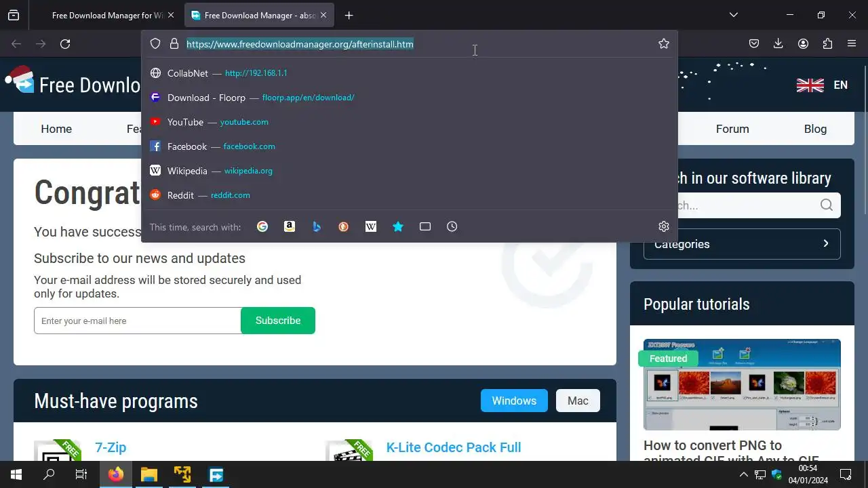
Task: Open the Home menu item
Action: 56,129
